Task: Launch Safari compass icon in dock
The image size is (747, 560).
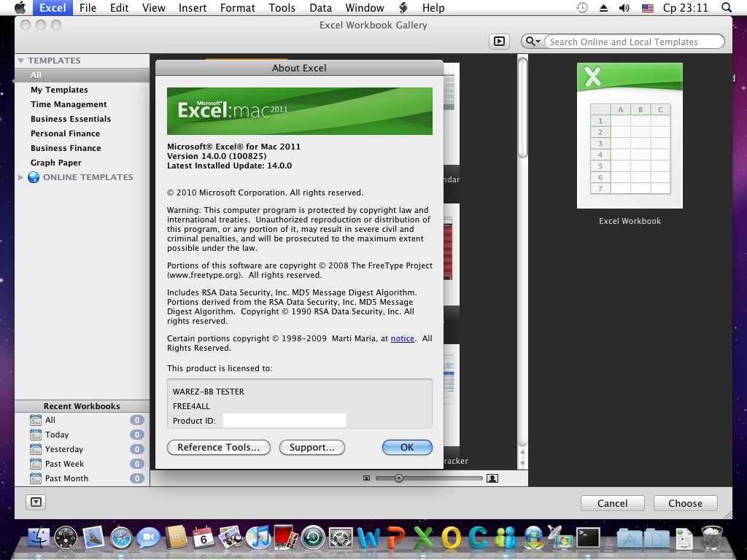Action: (x=121, y=537)
